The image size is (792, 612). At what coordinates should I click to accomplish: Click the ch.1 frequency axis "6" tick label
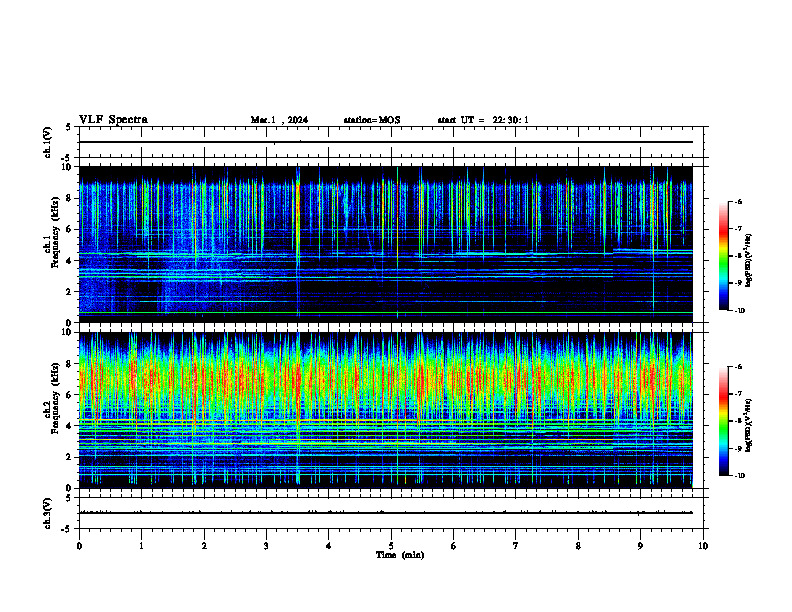coord(70,229)
